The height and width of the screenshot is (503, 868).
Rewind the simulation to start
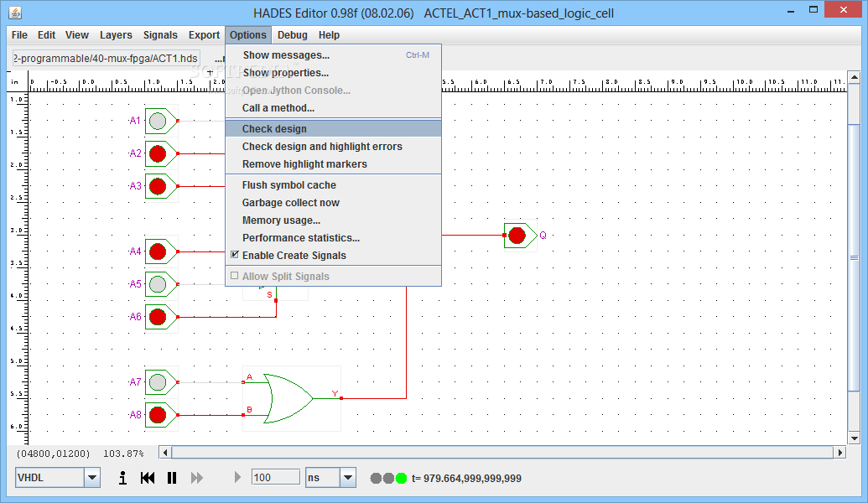pos(148,478)
